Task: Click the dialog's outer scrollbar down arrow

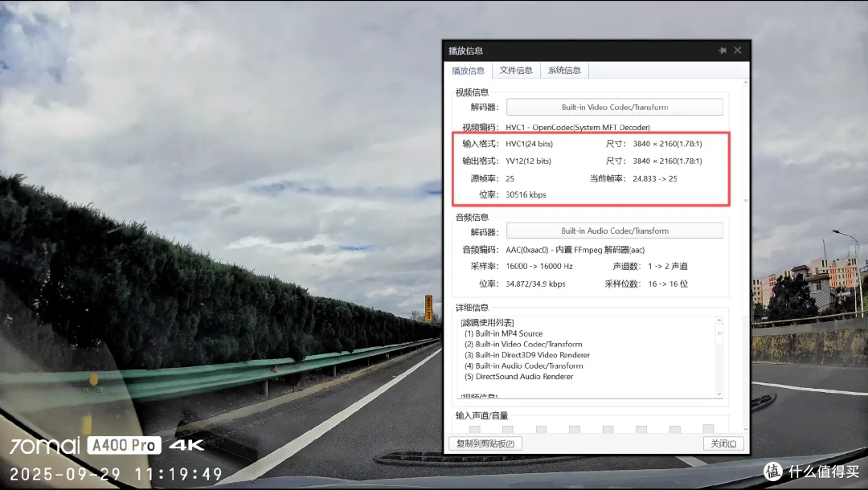Action: click(746, 429)
